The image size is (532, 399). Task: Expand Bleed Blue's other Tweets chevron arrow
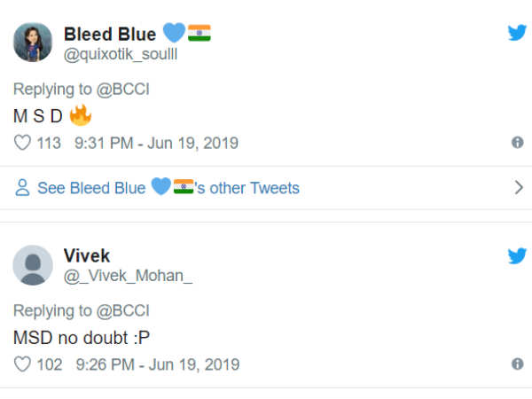520,187
